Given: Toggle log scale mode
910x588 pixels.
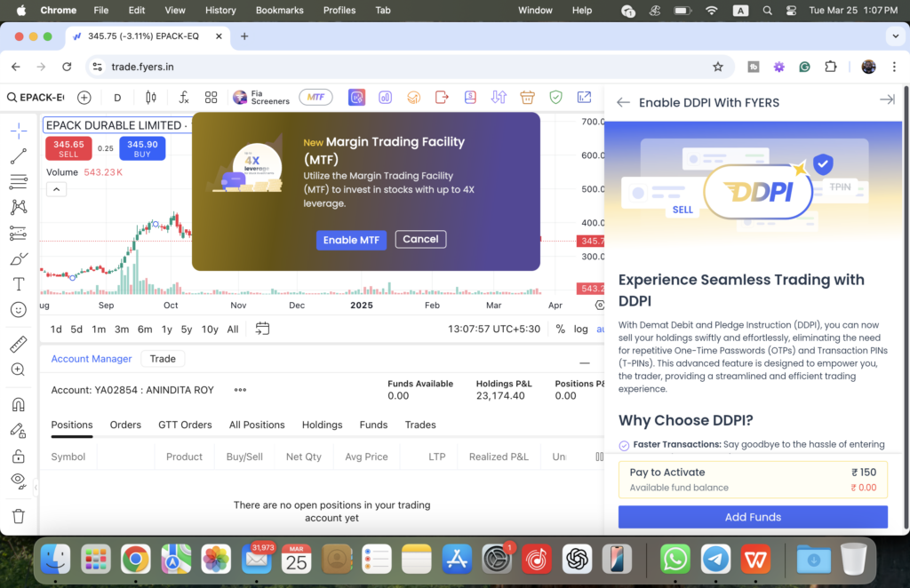Looking at the screenshot, I should point(580,329).
